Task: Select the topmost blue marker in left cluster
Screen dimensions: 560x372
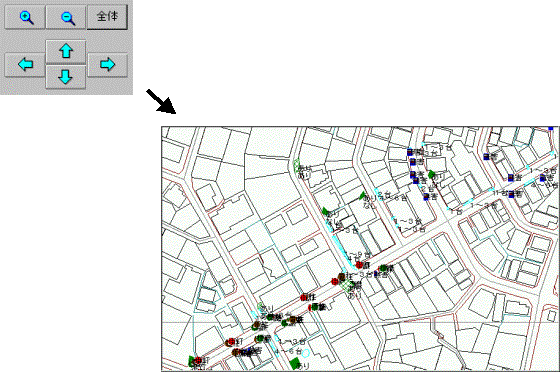Action: [x=410, y=152]
